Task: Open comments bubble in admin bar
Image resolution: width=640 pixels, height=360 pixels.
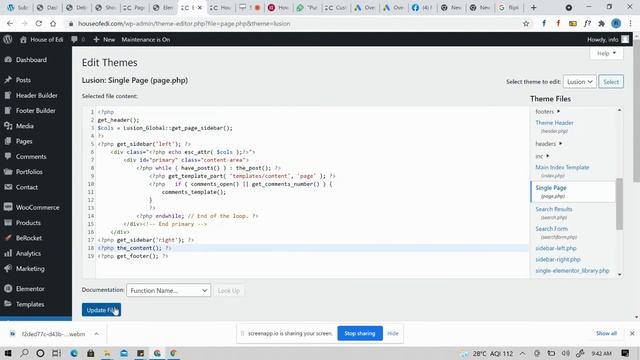Action: (78, 40)
